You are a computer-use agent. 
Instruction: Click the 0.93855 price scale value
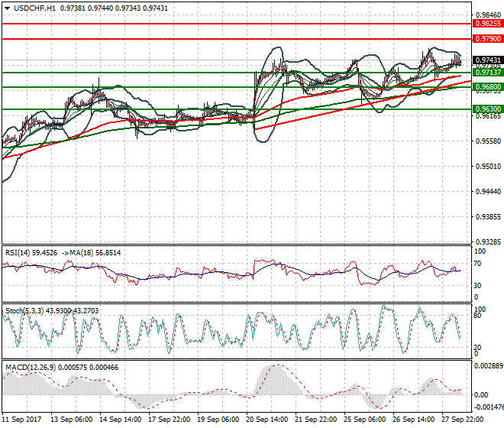pyautogui.click(x=488, y=217)
